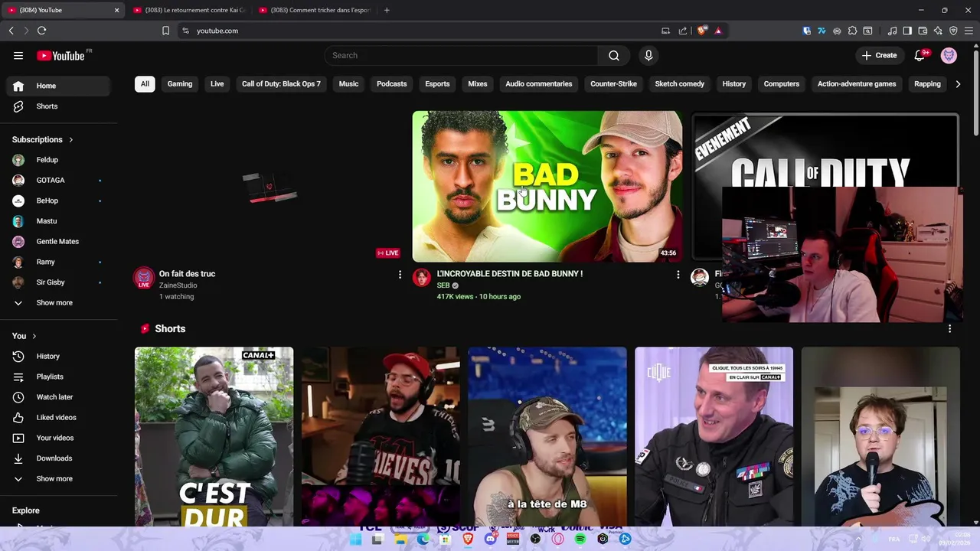Open GOTAGA subscription channel
Viewport: 980px width, 551px height.
click(x=58, y=181)
